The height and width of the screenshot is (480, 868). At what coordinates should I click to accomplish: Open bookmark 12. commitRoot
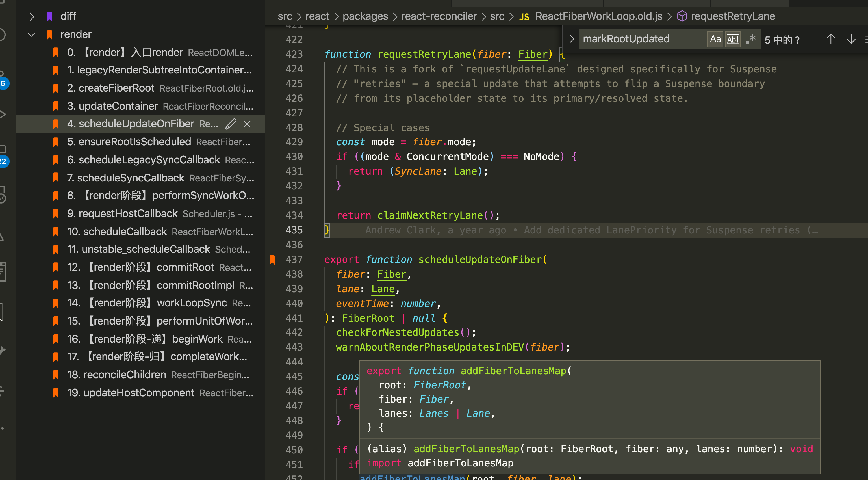tap(160, 267)
